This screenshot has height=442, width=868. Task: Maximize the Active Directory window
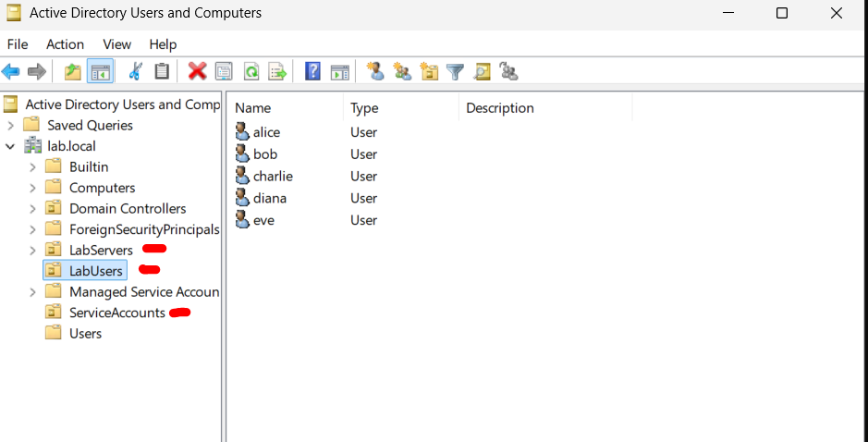point(782,13)
